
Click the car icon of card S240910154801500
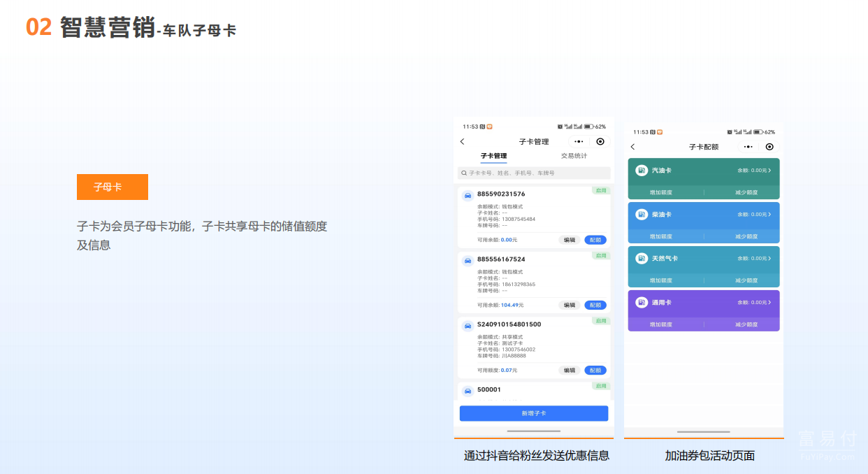click(468, 326)
